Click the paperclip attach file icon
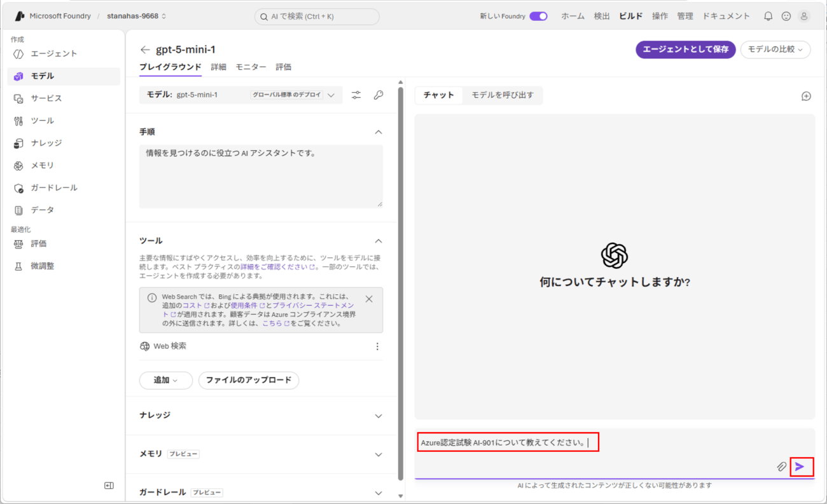Image resolution: width=827 pixels, height=504 pixels. (782, 467)
